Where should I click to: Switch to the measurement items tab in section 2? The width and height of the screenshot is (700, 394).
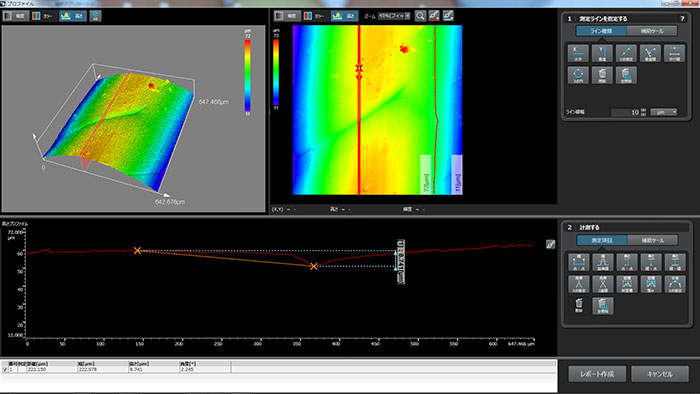602,240
